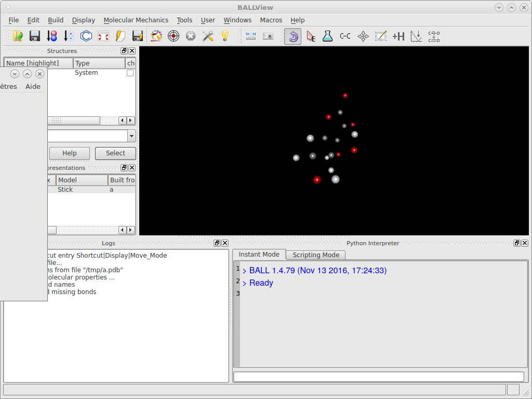Screen dimensions: 532x399
Task: Click the lightning bolt page icon
Action: 121,36
